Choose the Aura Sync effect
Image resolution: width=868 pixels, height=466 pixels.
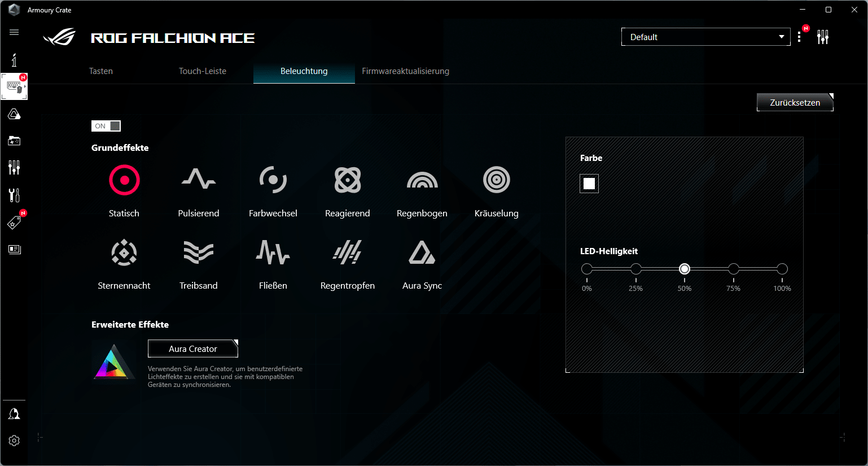click(x=422, y=252)
